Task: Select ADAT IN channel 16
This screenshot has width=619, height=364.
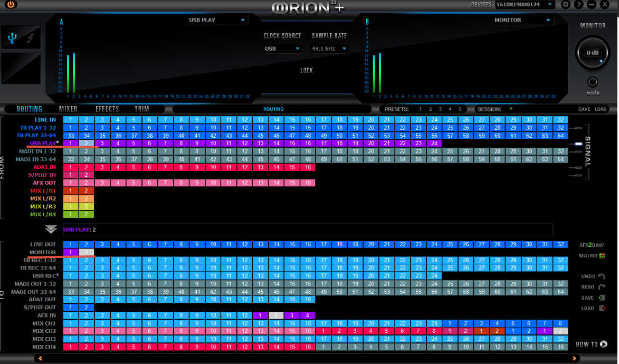Action: pyautogui.click(x=308, y=167)
